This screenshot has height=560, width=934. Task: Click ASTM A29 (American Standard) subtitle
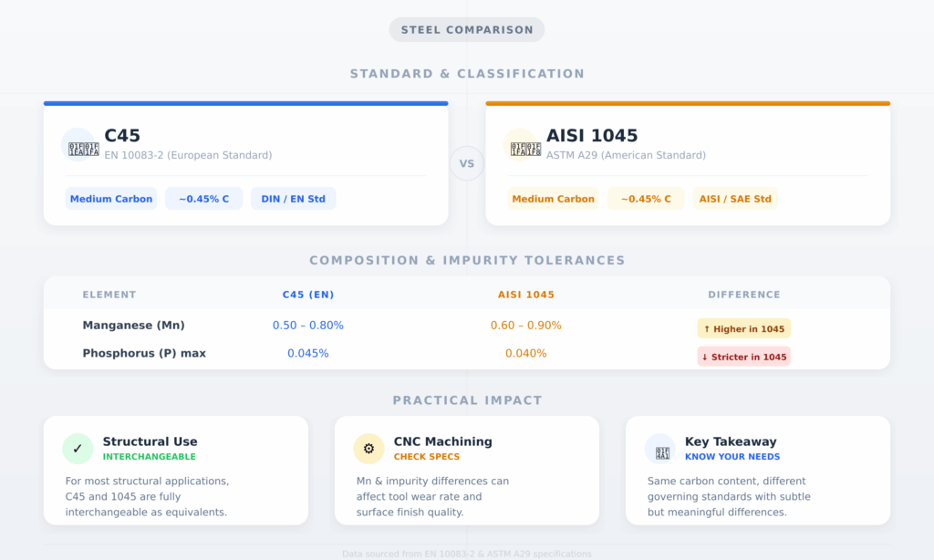[x=626, y=155]
